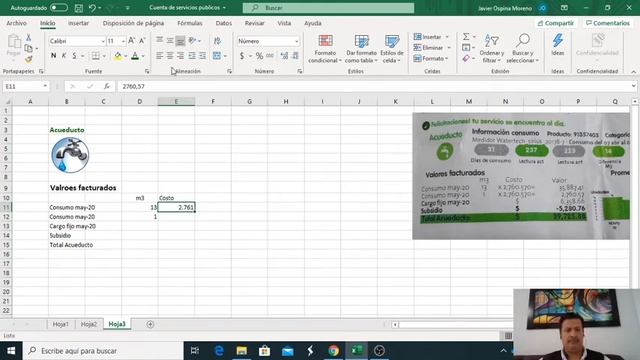The image size is (640, 360).
Task: Switch to the Datos tab
Action: [224, 23]
